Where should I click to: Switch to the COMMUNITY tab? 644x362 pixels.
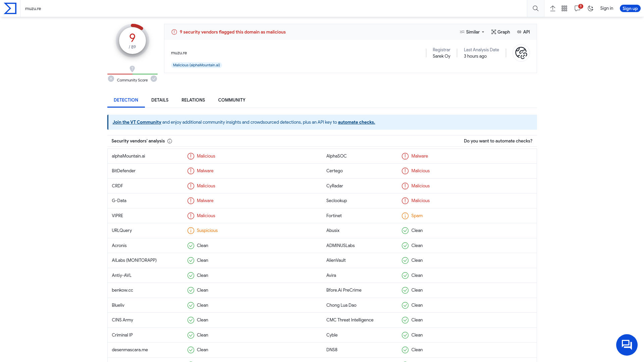click(232, 100)
